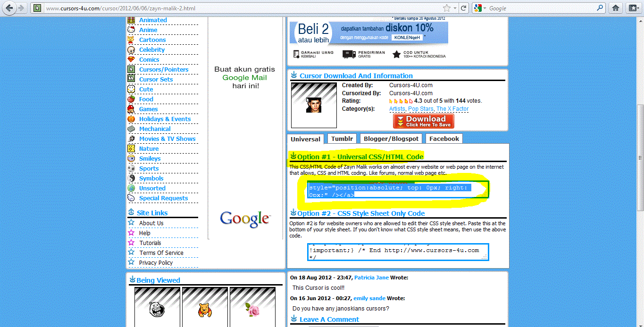Reload the page with refresh icon
Image resolution: width=644 pixels, height=327 pixels.
464,8
